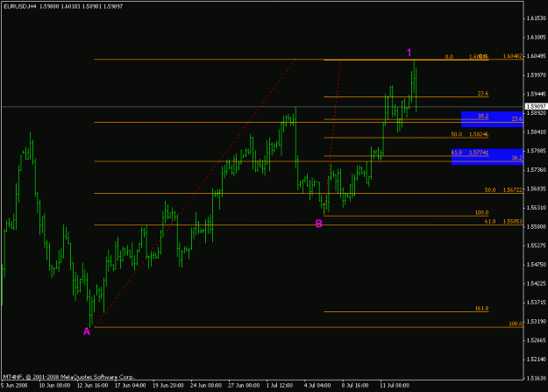Click the '10 Jun 00:00' time axis label
This screenshot has height=392, width=548.
point(54,385)
